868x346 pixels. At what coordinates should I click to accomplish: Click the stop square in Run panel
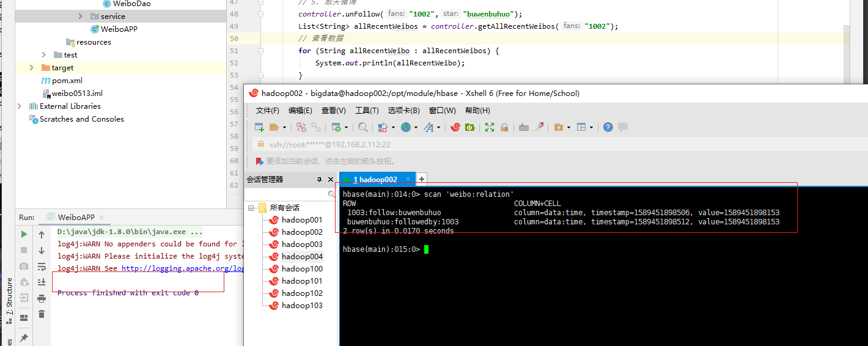click(24, 250)
